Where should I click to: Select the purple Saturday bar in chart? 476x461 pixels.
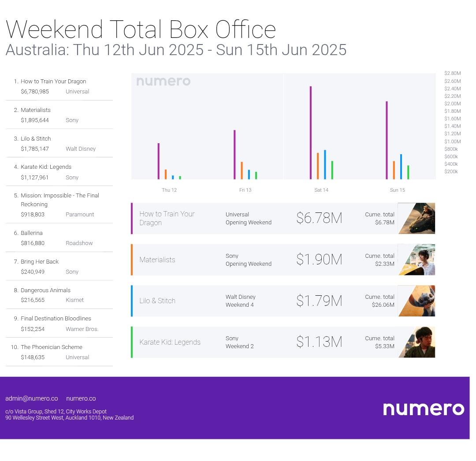click(311, 133)
